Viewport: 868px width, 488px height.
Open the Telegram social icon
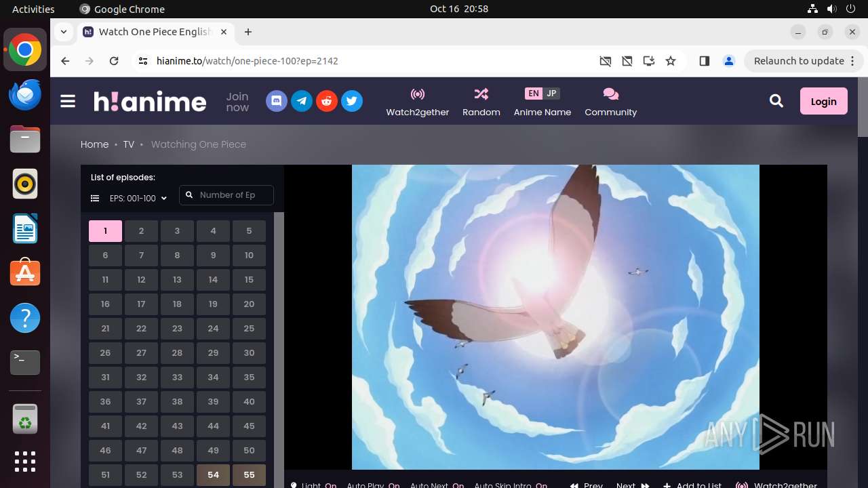coord(302,102)
